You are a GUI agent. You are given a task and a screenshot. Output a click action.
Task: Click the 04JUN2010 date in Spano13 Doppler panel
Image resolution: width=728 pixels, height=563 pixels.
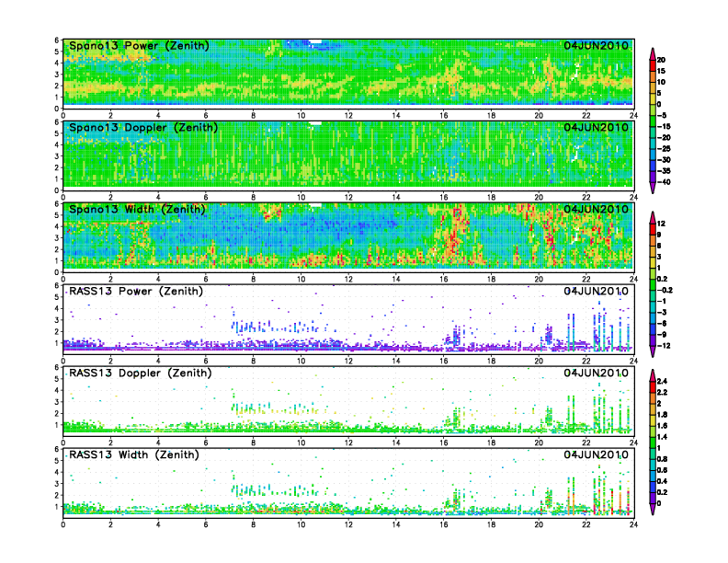pyautogui.click(x=597, y=127)
